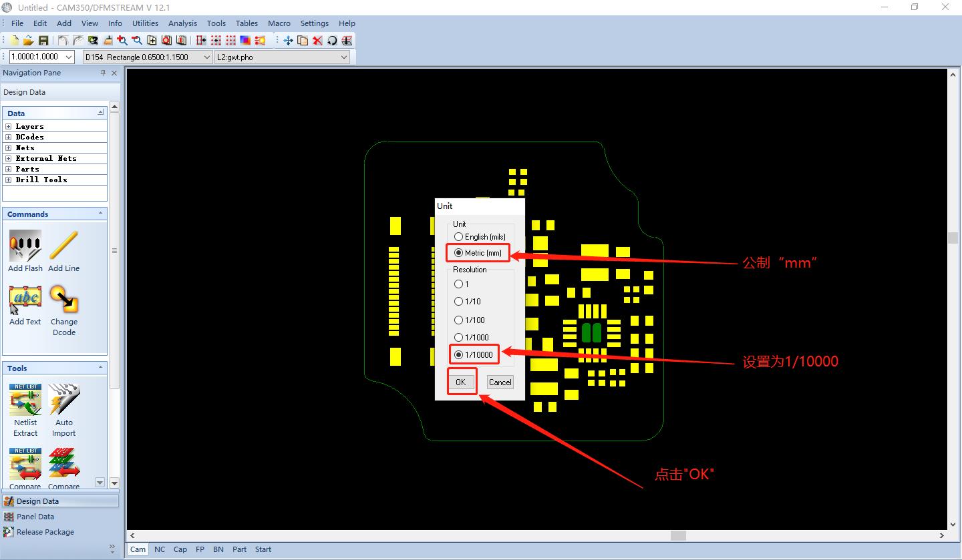Run the Auto Import tool
This screenshot has width=962, height=560.
(64, 400)
